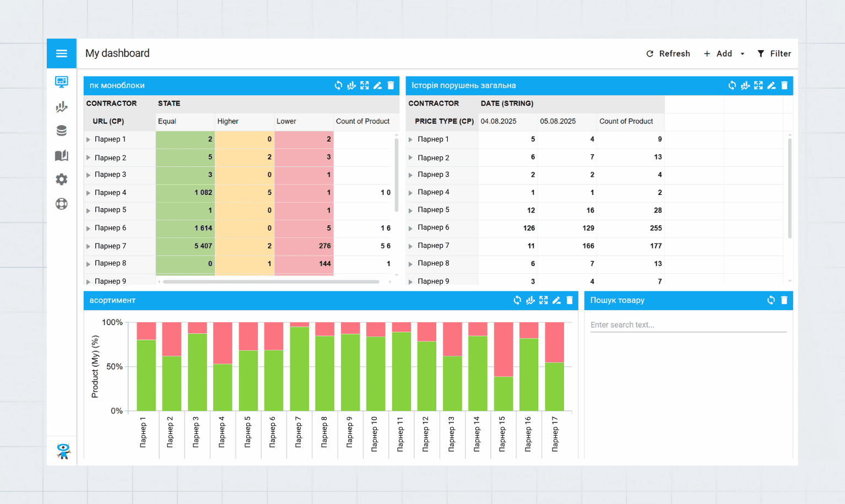This screenshot has width=845, height=504.
Task: Open the Add button dropdown arrow
Action: [742, 53]
